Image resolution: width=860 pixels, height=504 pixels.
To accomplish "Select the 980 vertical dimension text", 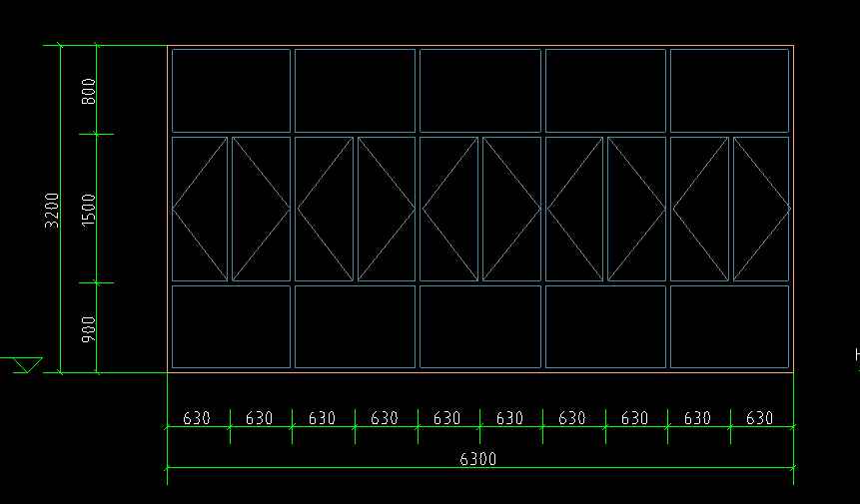I will [x=88, y=329].
